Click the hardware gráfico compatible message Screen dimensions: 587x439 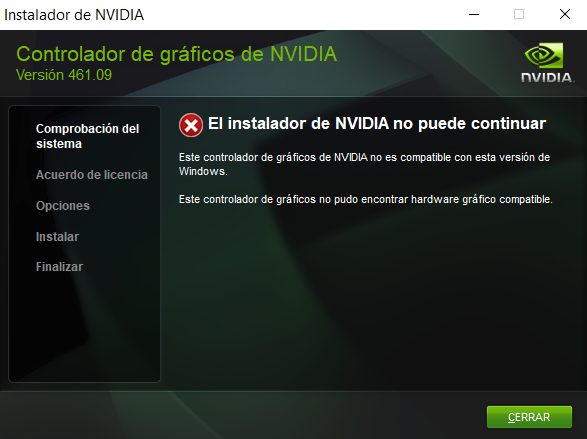pos(366,199)
